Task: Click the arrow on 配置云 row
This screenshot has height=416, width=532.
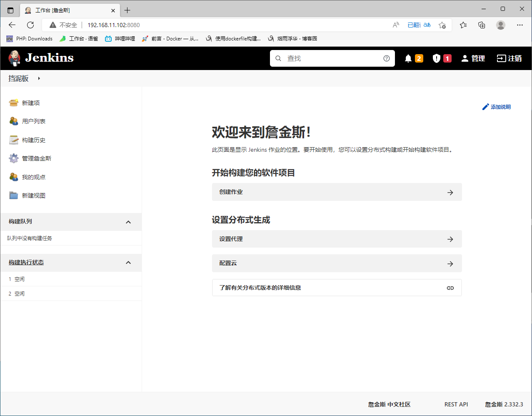Action: pos(450,263)
